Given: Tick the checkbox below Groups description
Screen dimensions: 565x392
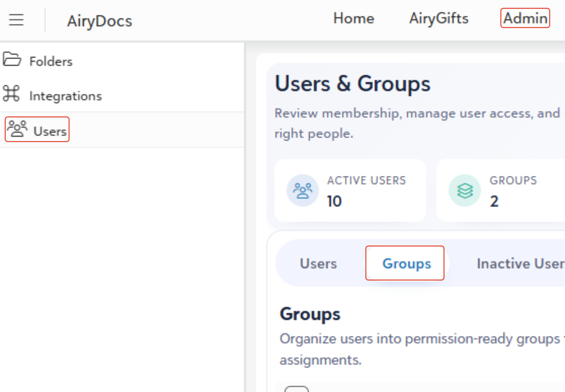Looking at the screenshot, I should point(297,389).
